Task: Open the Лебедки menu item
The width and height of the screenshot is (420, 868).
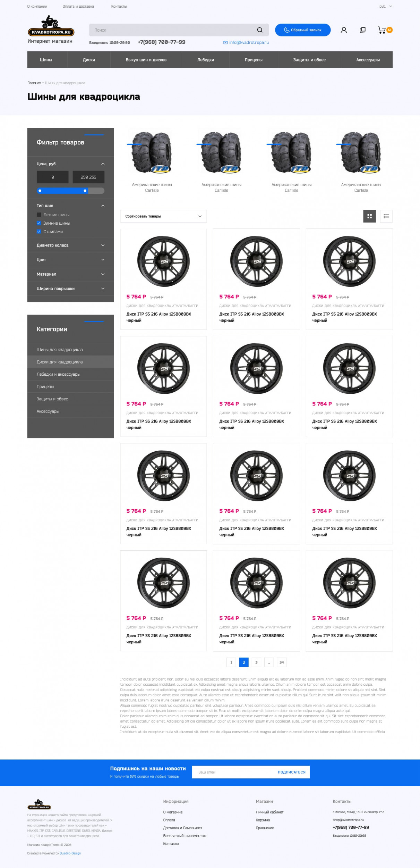Action: 206,60
